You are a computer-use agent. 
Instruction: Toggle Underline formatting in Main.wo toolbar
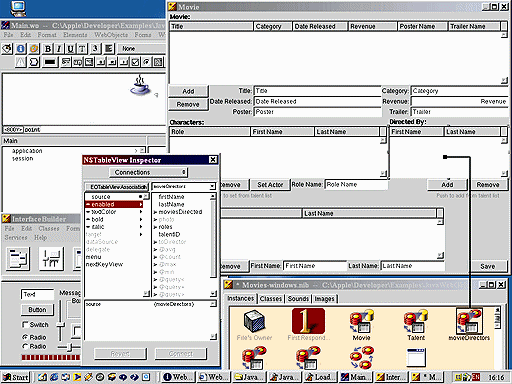coord(70,49)
